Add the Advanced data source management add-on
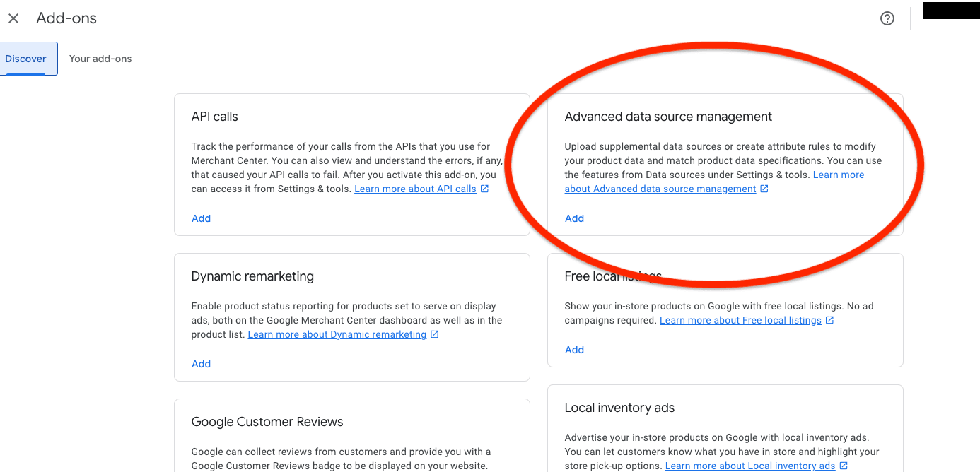The image size is (980, 472). [574, 218]
